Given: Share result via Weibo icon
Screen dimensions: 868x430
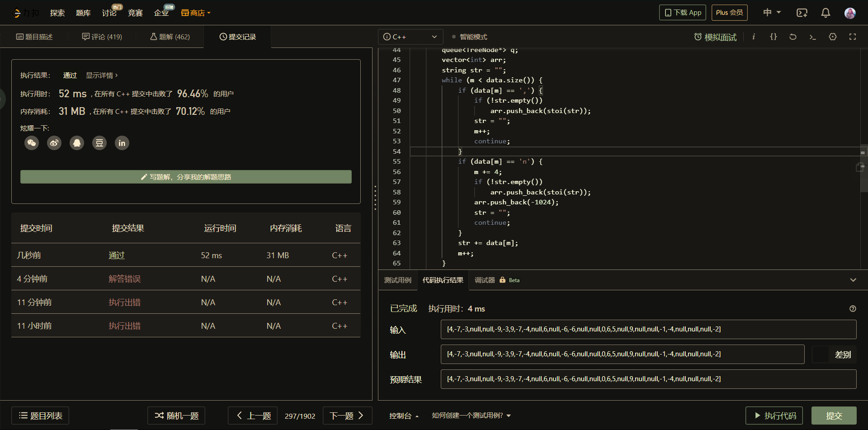Looking at the screenshot, I should click(54, 143).
